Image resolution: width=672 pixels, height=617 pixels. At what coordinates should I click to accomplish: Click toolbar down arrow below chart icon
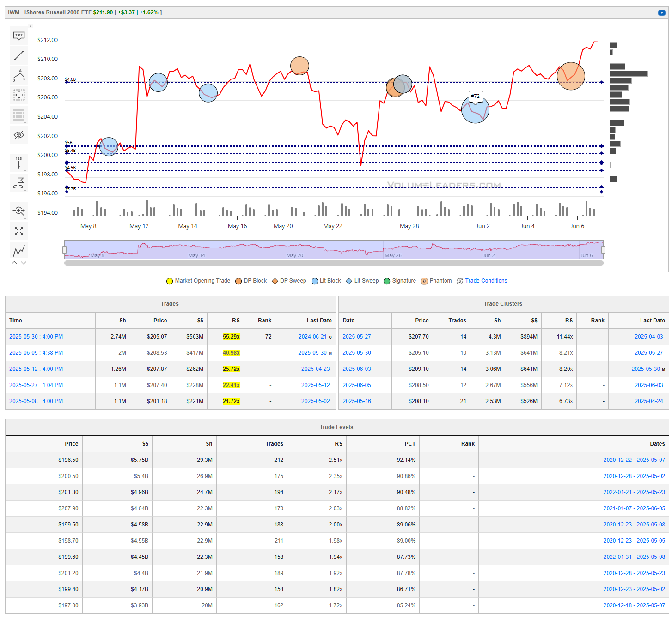(24, 263)
